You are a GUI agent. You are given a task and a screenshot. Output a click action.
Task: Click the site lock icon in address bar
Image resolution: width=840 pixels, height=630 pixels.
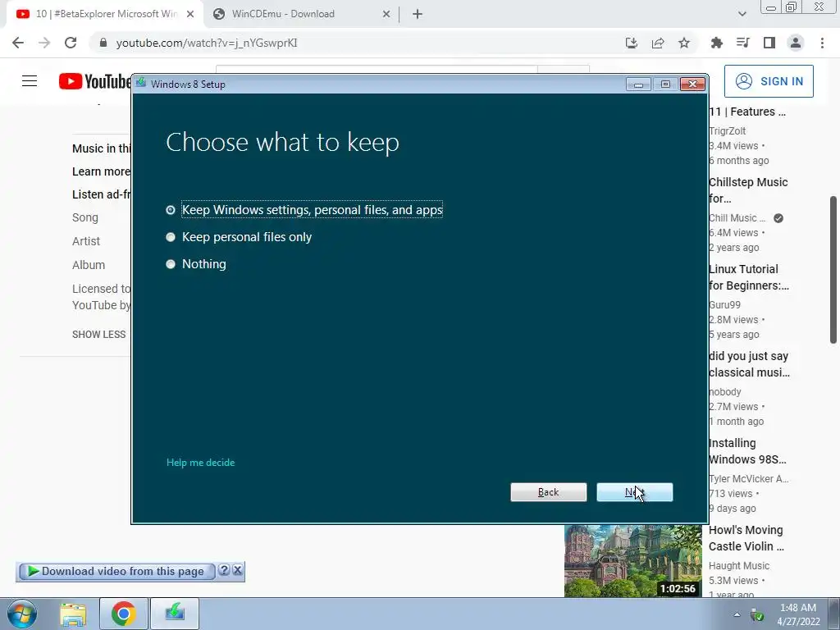point(103,43)
